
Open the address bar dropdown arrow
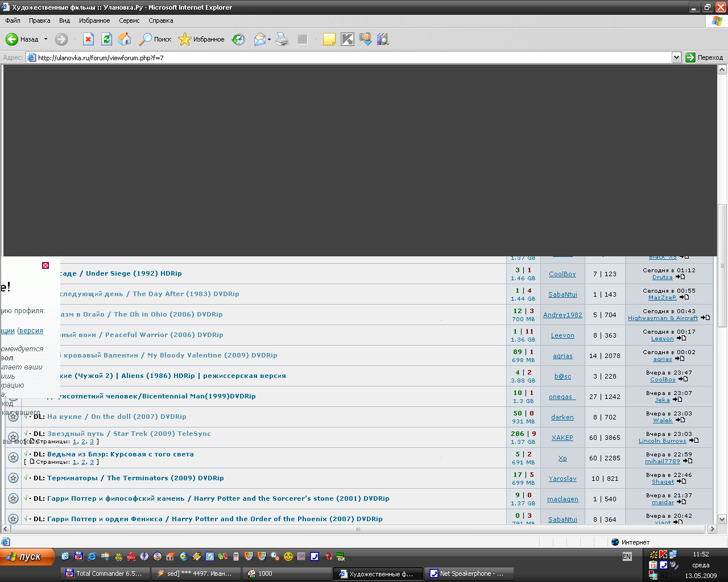(676, 57)
